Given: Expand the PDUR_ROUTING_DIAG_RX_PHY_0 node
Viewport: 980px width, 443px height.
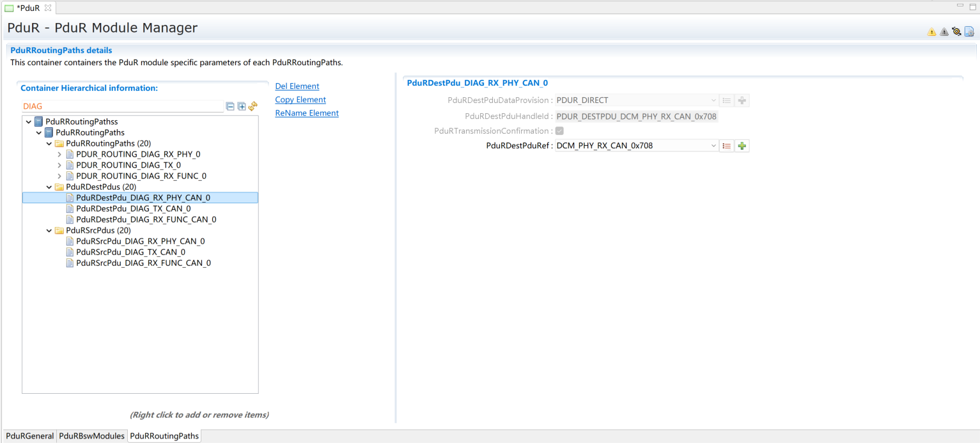Looking at the screenshot, I should pos(59,155).
